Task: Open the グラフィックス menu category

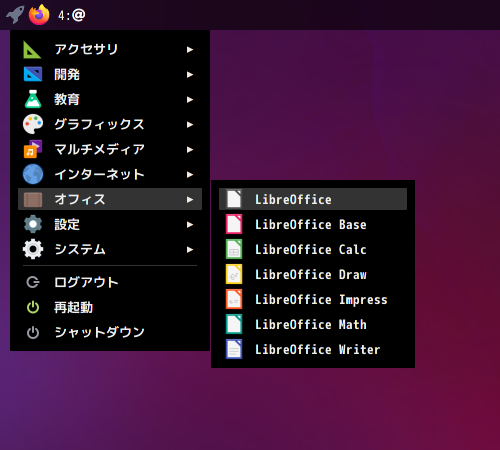Action: [110, 124]
